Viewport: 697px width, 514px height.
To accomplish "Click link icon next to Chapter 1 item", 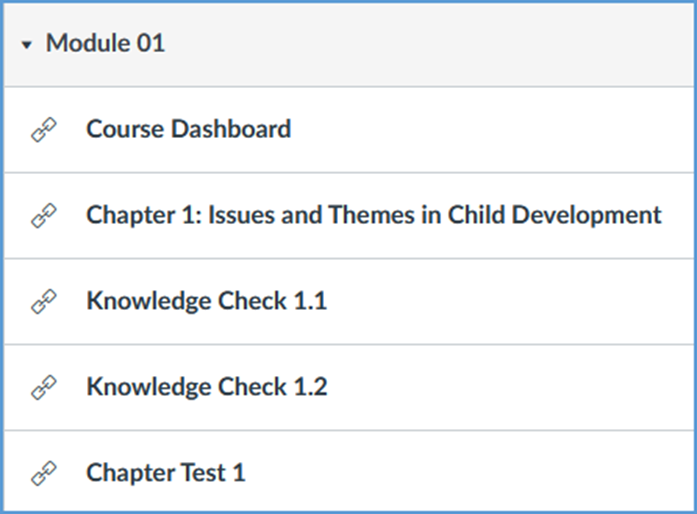I will pos(44,215).
